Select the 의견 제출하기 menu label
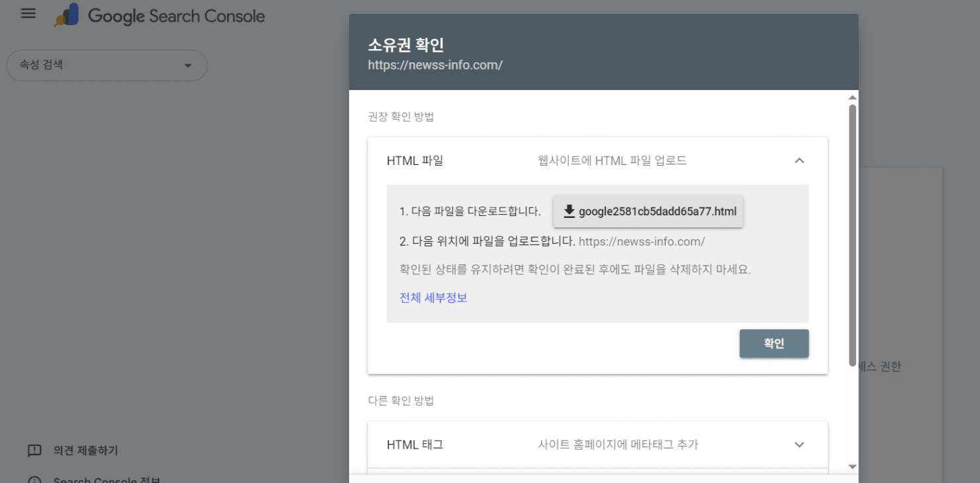The height and width of the screenshot is (483, 980). click(x=85, y=451)
